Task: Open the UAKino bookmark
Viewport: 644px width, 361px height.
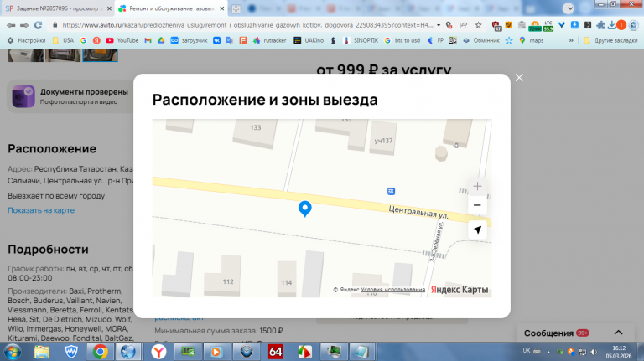Action: [x=309, y=40]
